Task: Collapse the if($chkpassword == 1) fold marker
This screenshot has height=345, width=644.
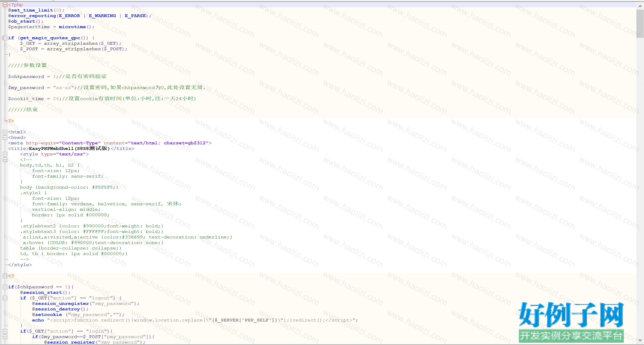Action: (x=5, y=287)
